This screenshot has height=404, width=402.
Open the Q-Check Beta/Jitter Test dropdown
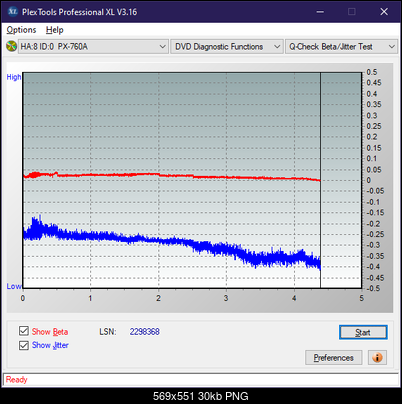click(341, 47)
